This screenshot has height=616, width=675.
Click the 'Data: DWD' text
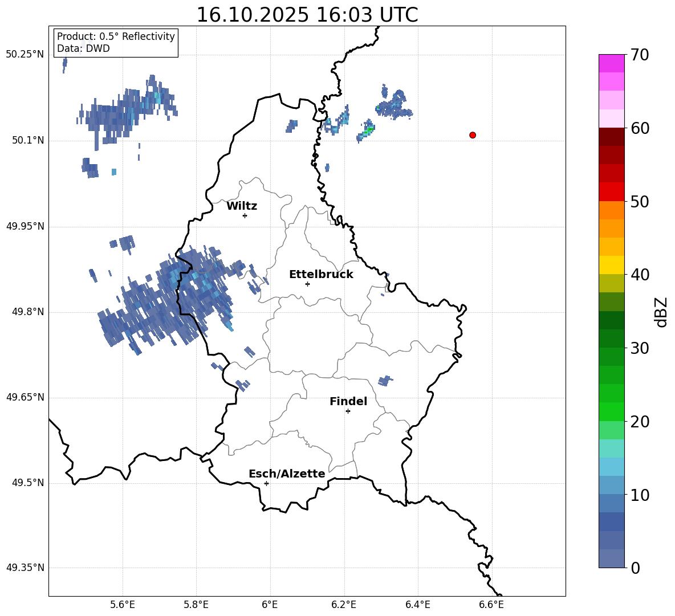(83, 48)
